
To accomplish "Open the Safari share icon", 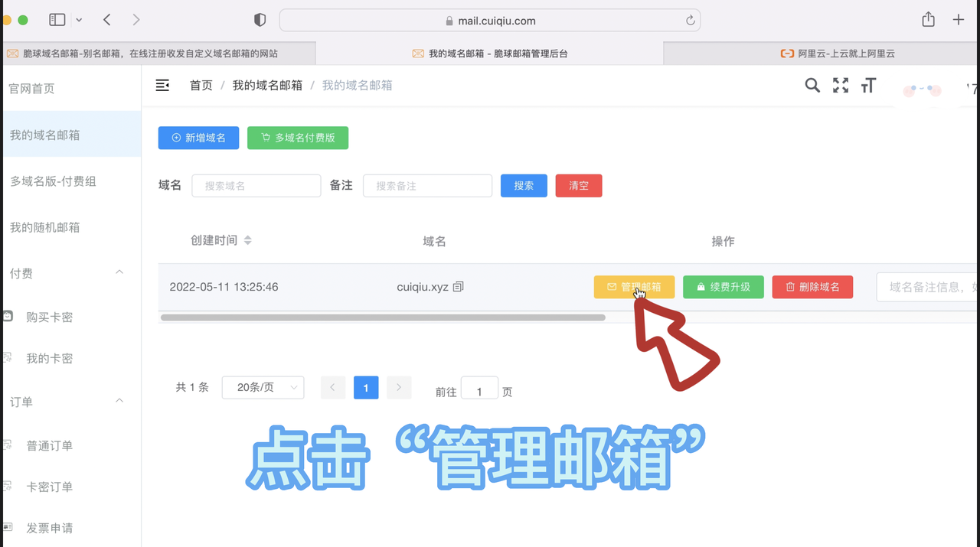I will [x=929, y=20].
